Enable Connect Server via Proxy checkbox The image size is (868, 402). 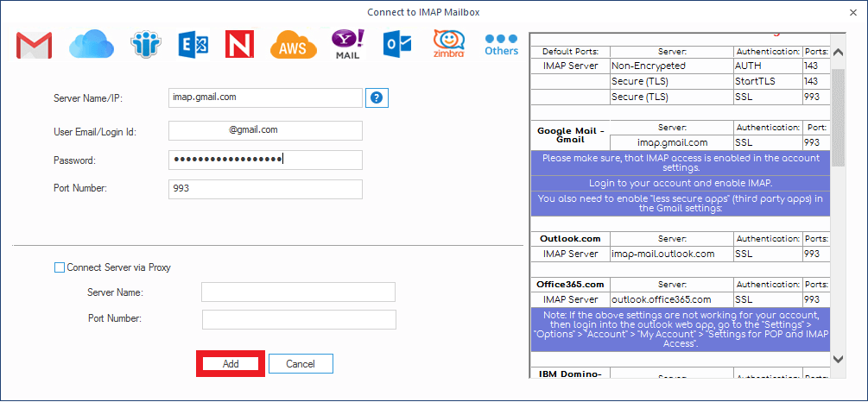coord(60,267)
